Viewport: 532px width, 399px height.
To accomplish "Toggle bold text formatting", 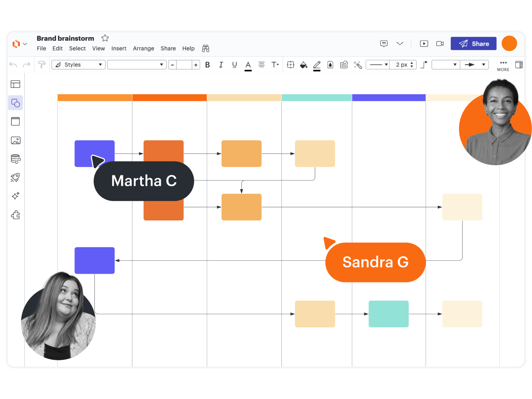I will point(208,64).
